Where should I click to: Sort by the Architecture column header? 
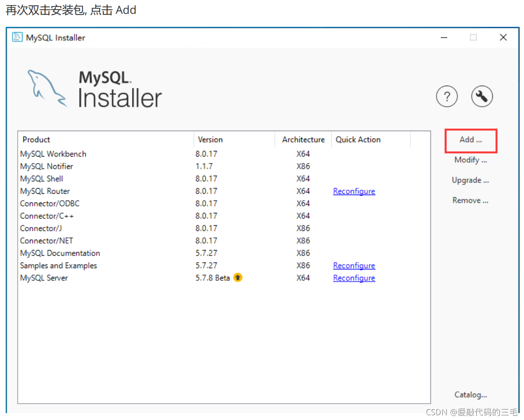click(303, 140)
